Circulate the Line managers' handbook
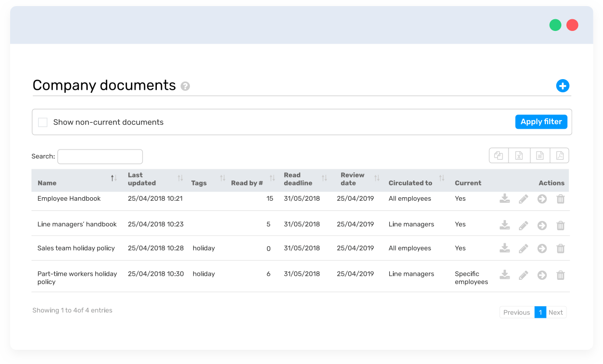 [542, 224]
